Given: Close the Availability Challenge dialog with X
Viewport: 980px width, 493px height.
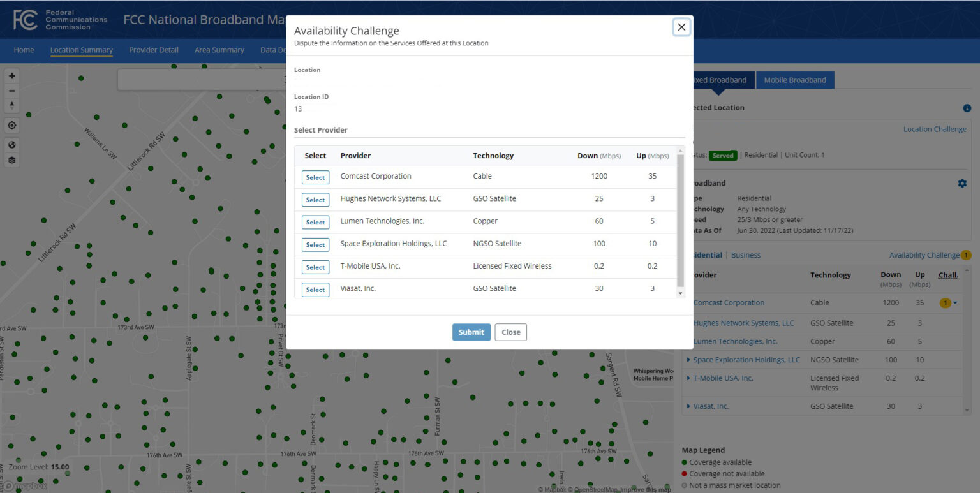Looking at the screenshot, I should pos(681,27).
